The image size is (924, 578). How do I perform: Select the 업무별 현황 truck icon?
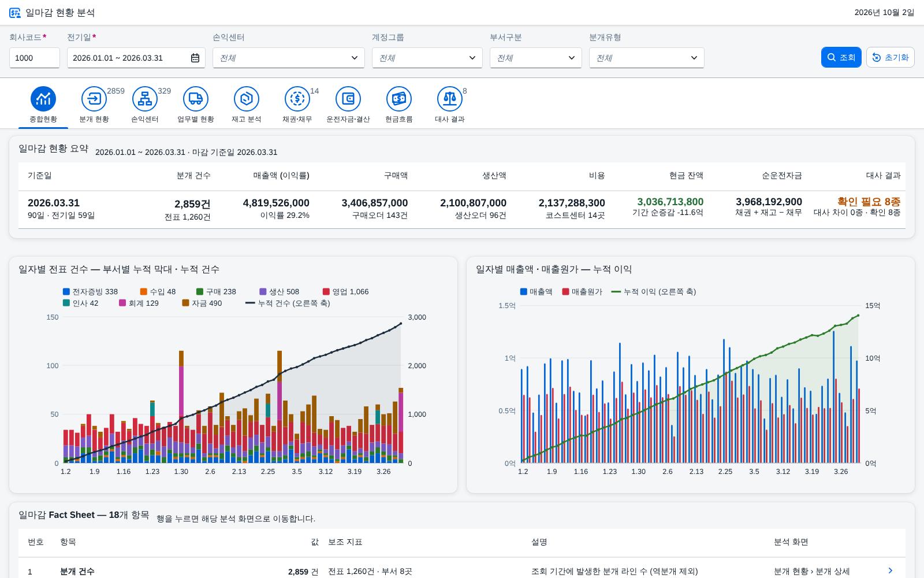[x=196, y=99]
